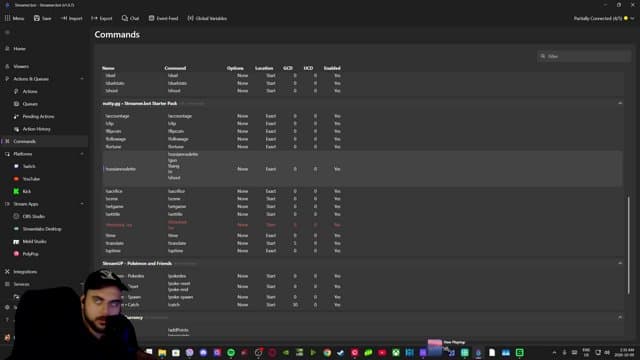The image size is (640, 360).
Task: Open the Event Feed from toolbar
Action: tap(163, 18)
